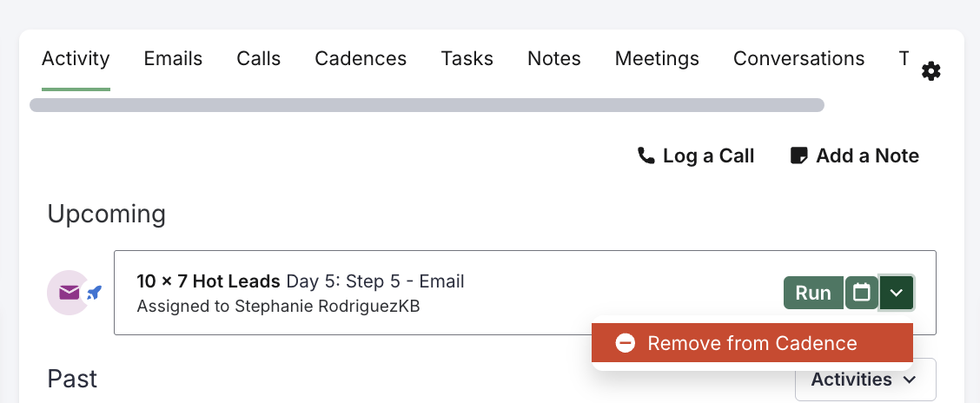Viewport: 980px width, 403px height.
Task: Expand the Activities filter dropdown
Action: [864, 380]
